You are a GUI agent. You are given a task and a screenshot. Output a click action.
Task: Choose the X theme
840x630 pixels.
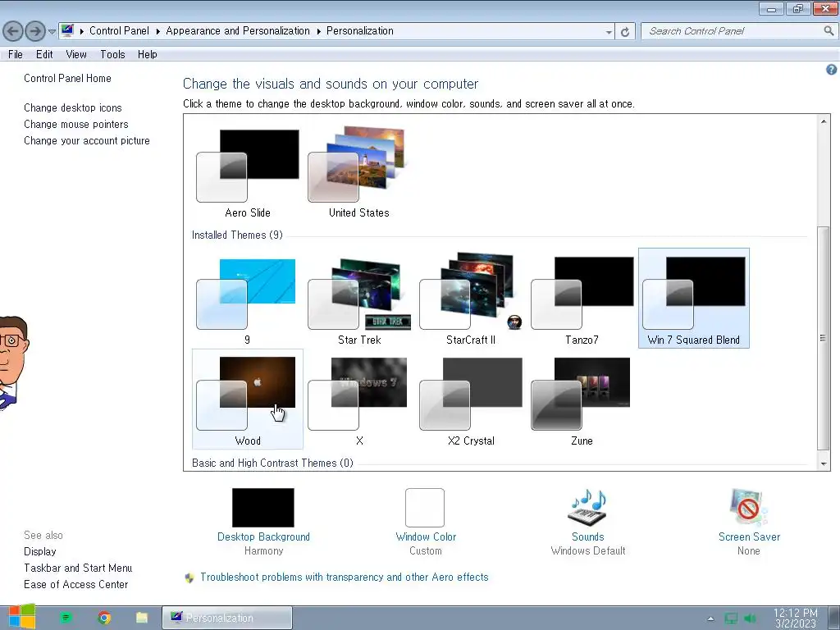(359, 399)
